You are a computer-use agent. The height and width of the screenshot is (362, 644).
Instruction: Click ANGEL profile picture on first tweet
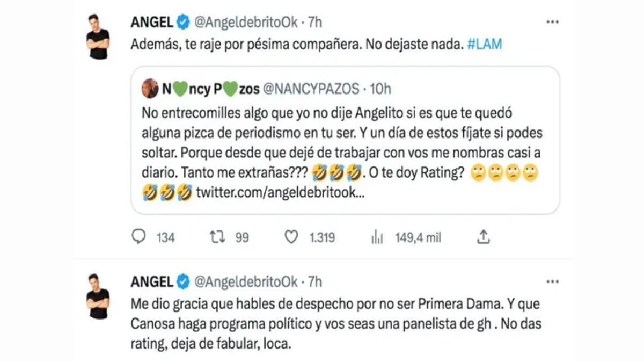tap(98, 37)
